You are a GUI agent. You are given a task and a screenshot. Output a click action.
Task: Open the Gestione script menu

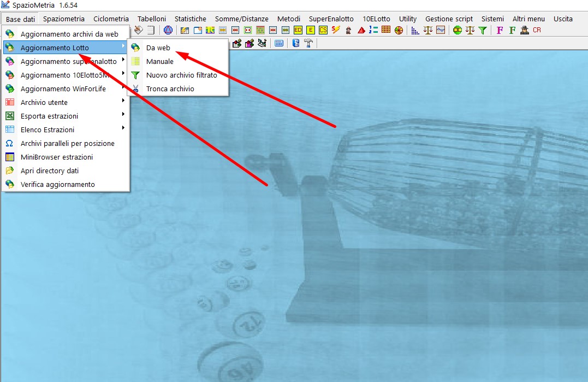(449, 19)
